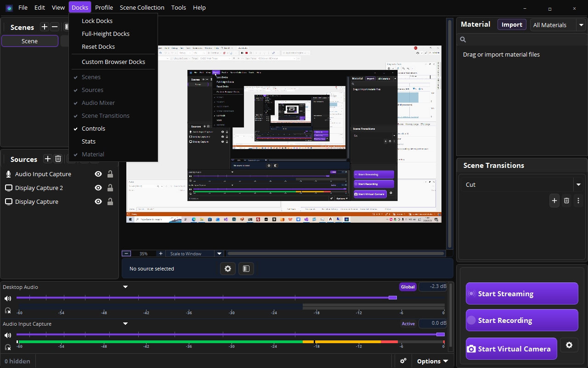The height and width of the screenshot is (368, 588).
Task: Lock the Audio Input Capture source
Action: pyautogui.click(x=110, y=174)
